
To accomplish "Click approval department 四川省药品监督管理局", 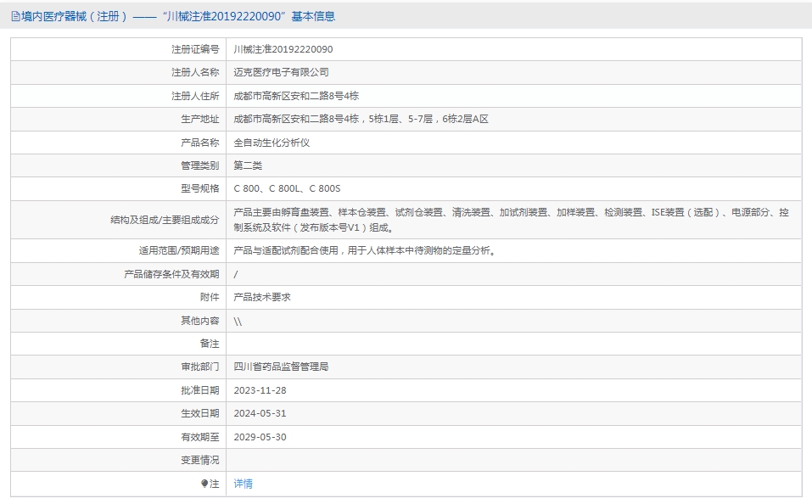I will point(281,367).
